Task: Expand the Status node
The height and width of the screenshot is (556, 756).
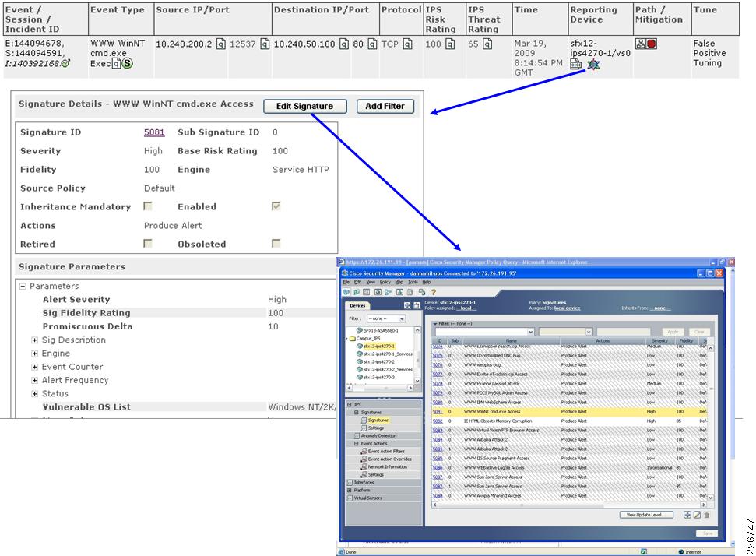Action: 35,394
